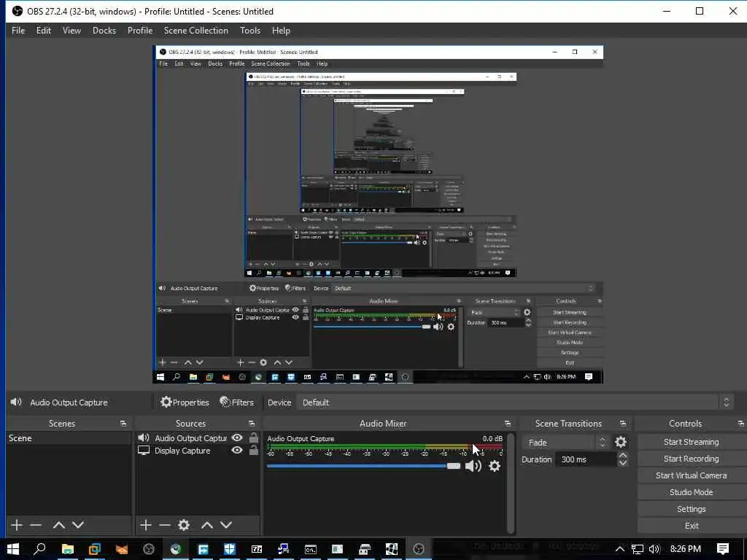Screen dimensions: 747x560
Task: Open the Fade transition dropdown
Action: coord(565,443)
